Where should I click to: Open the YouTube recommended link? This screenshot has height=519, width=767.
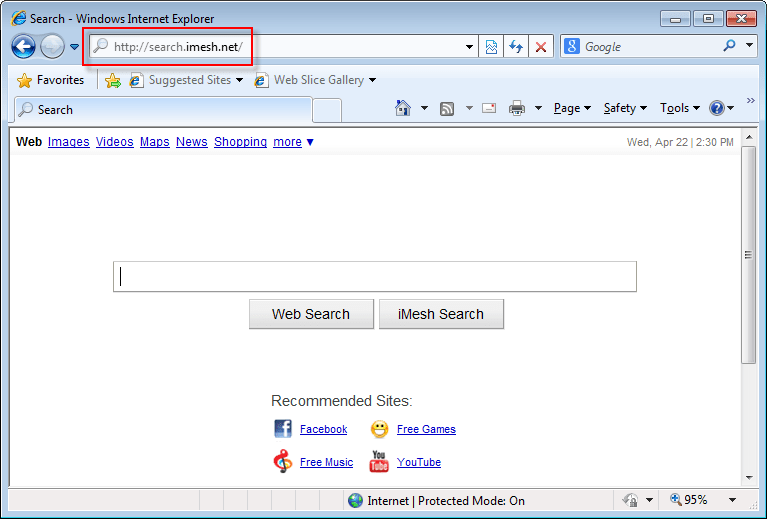[x=419, y=462]
